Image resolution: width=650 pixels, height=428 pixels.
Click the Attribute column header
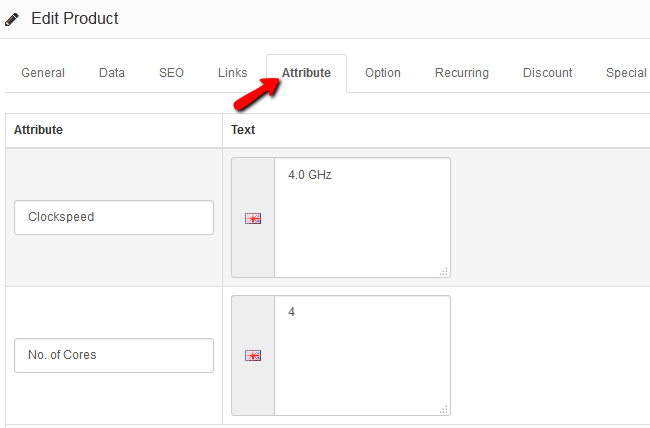pos(39,130)
